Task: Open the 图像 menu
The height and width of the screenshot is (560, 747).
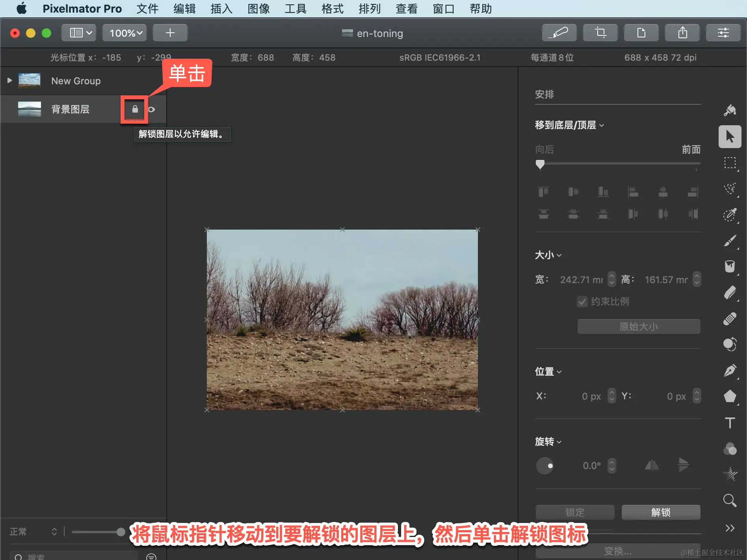Action: (x=258, y=9)
